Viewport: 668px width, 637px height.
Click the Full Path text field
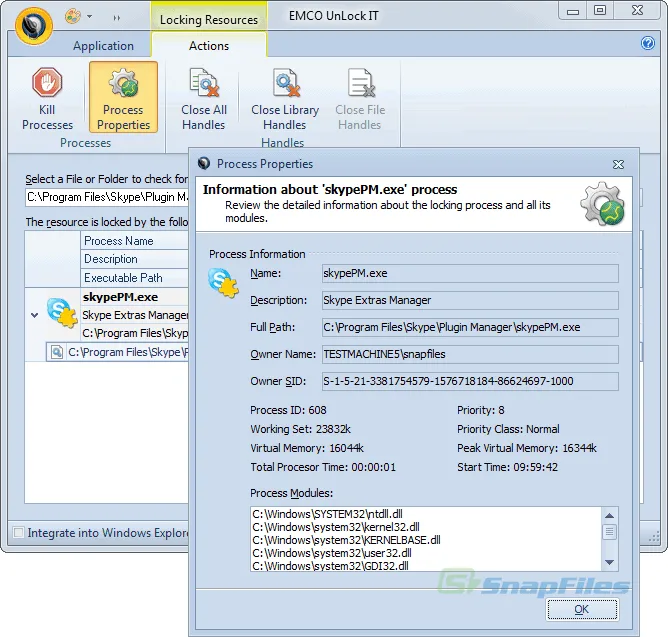(x=469, y=327)
